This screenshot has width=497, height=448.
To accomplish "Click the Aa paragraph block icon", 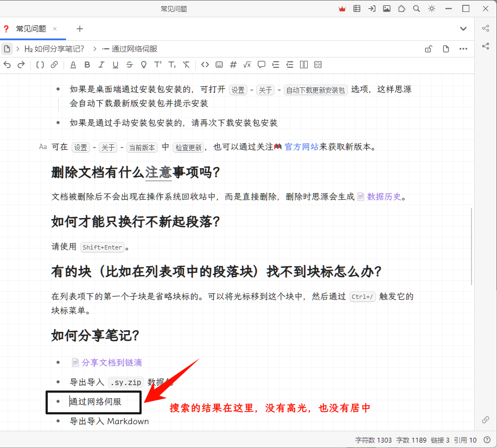I will [43, 146].
